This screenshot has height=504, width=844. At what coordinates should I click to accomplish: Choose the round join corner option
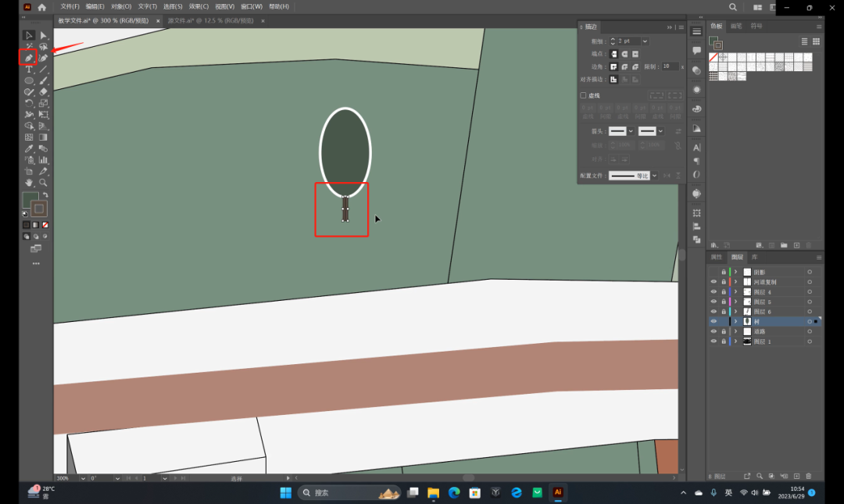coord(624,66)
